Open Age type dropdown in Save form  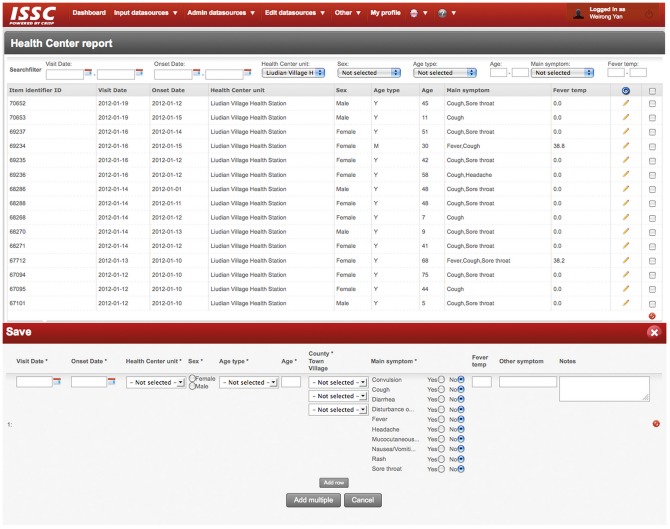tap(249, 382)
